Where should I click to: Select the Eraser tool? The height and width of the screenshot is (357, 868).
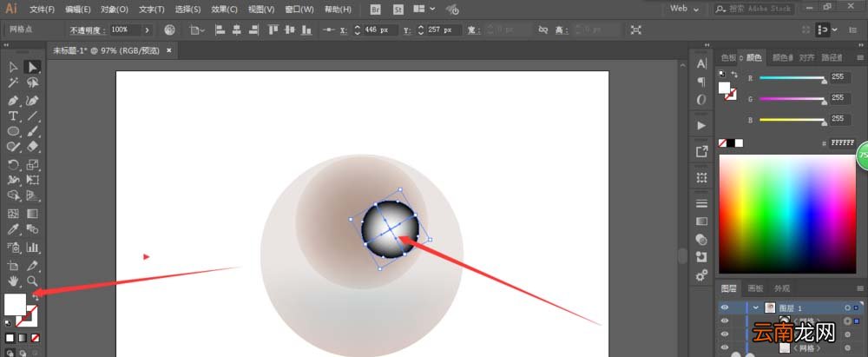(32, 146)
